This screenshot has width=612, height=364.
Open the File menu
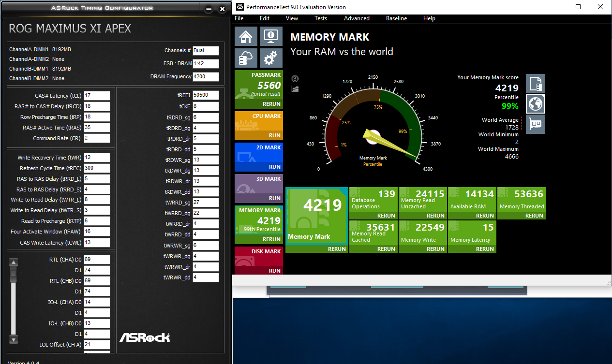point(239,18)
